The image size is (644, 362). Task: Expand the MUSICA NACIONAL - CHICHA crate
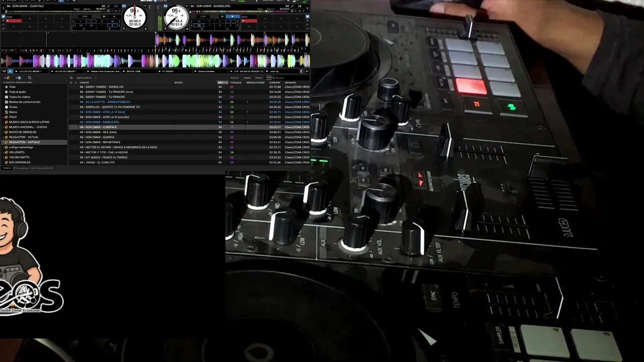(x=3, y=127)
